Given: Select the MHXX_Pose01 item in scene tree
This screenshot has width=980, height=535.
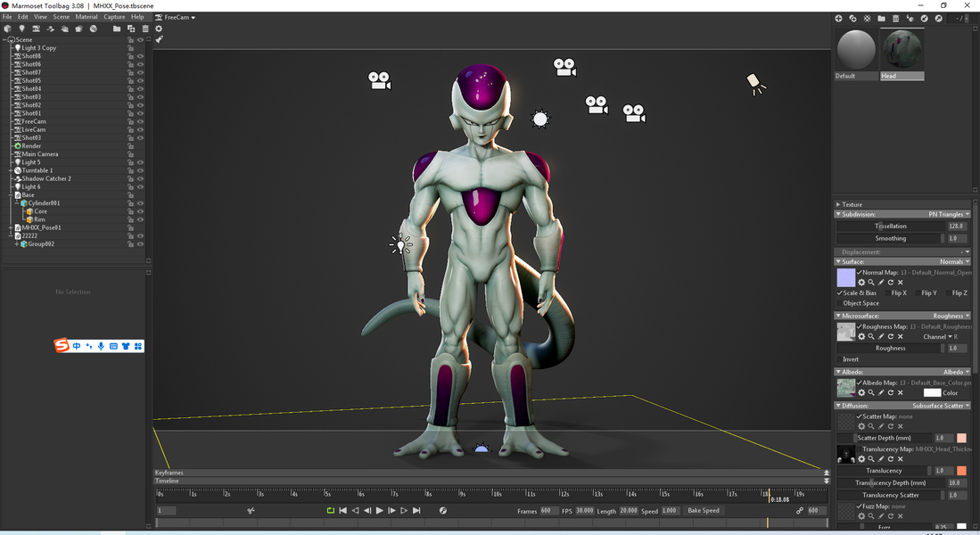Looking at the screenshot, I should click(41, 228).
